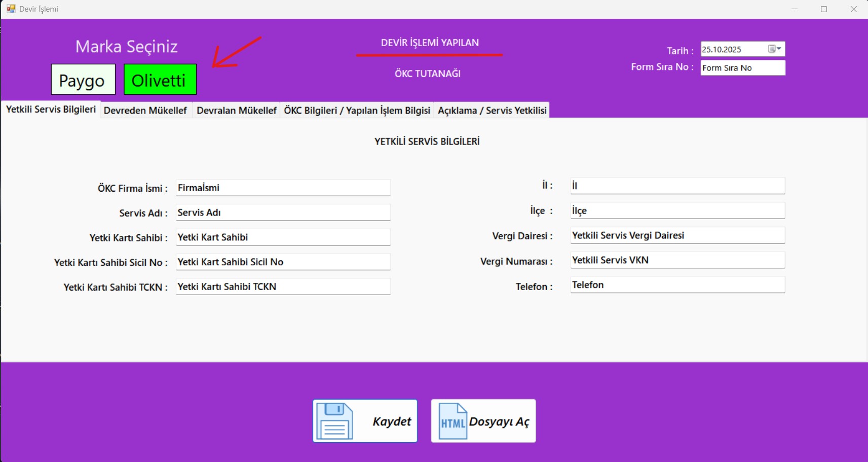This screenshot has height=462, width=868.
Task: Open the Devralan Mükellef tab
Action: [x=236, y=111]
